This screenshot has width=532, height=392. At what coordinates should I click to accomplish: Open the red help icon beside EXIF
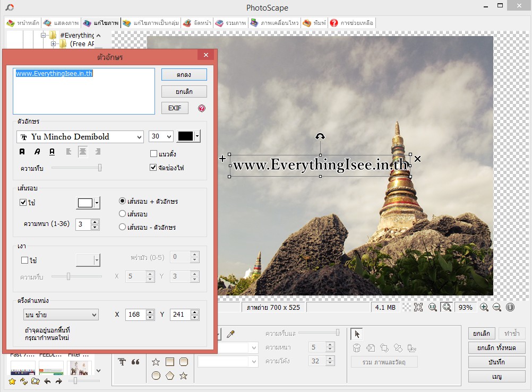click(202, 108)
